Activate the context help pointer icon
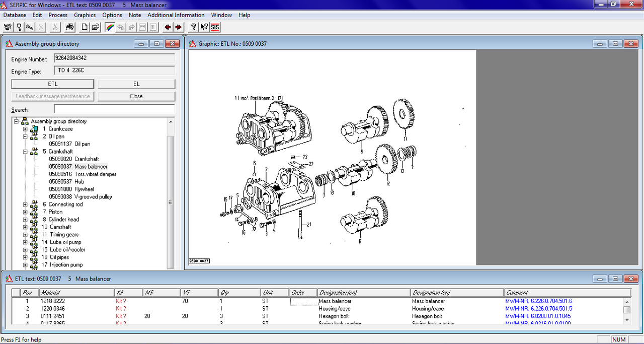644x344 pixels. 204,27
